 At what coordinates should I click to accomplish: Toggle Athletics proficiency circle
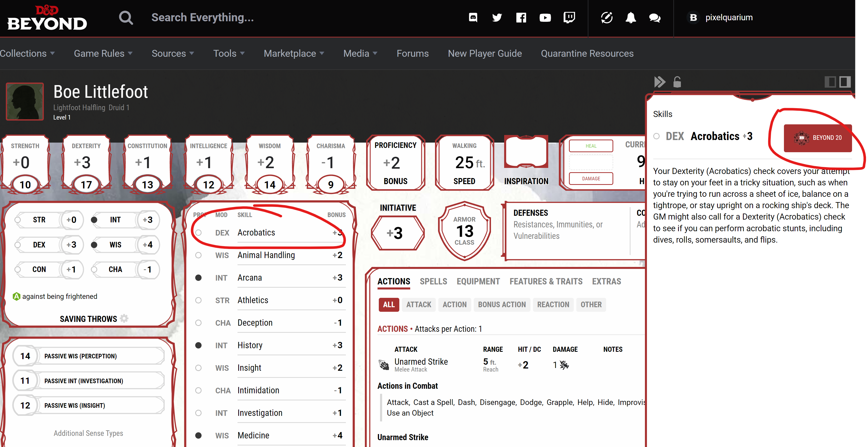click(199, 300)
